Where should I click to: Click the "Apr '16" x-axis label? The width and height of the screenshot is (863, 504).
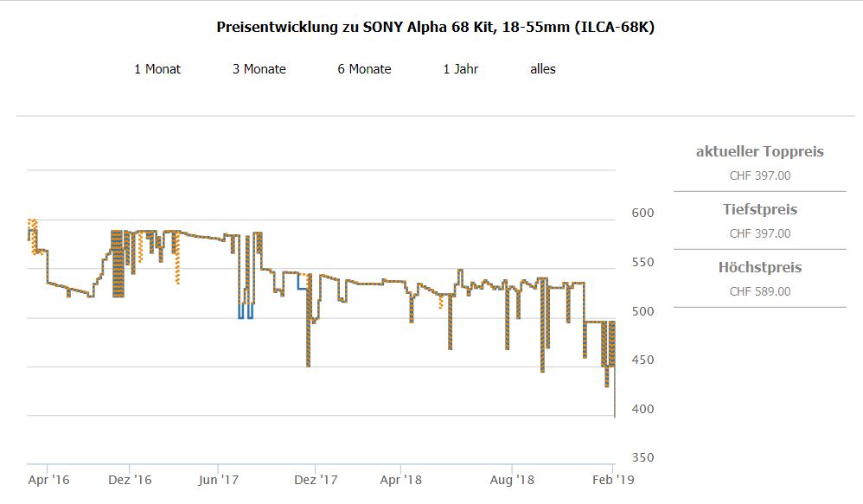click(x=48, y=479)
